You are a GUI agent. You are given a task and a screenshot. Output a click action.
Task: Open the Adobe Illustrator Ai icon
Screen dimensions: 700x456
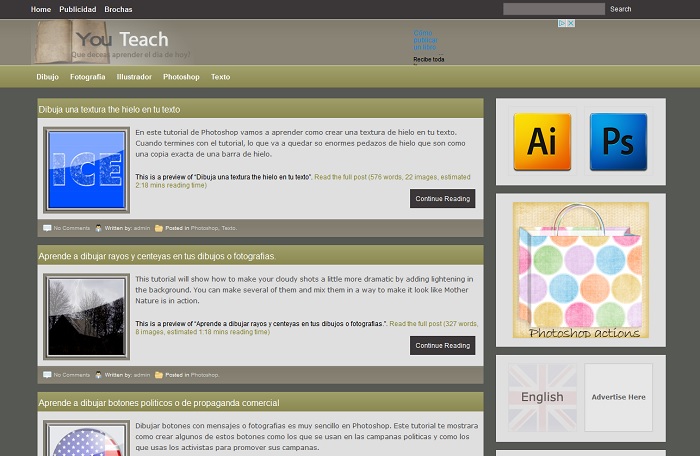542,142
